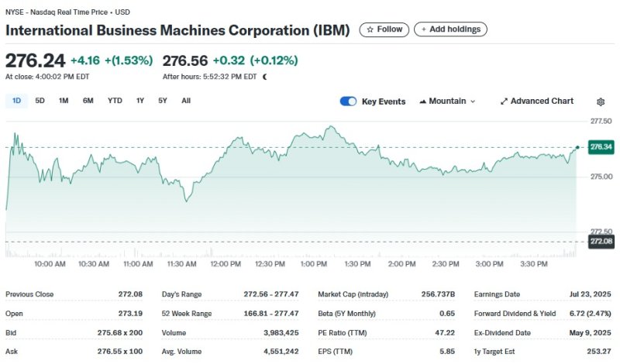Expand the Mountain chart type dropdown chevron
The width and height of the screenshot is (620, 364).
473,101
